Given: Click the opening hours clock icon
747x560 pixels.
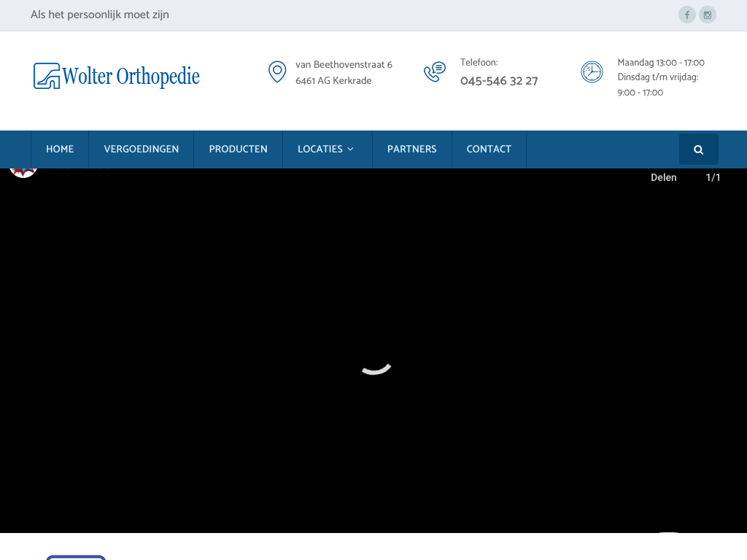Looking at the screenshot, I should tap(592, 72).
